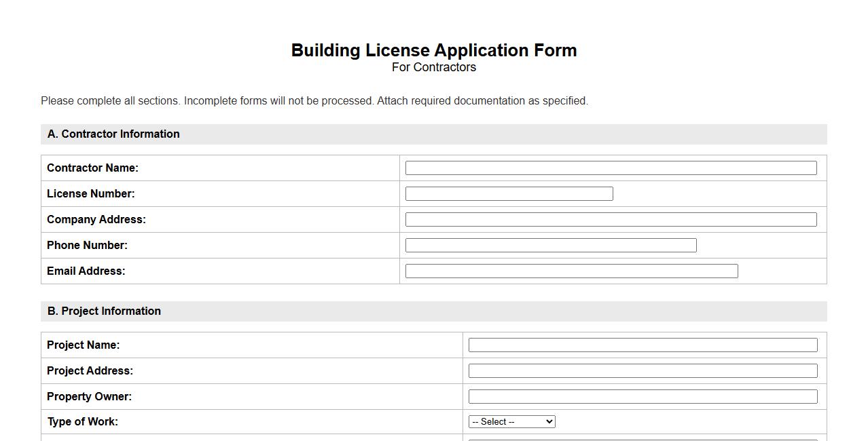This screenshot has width=868, height=441.
Task: Click the License Number input field
Action: click(x=508, y=193)
